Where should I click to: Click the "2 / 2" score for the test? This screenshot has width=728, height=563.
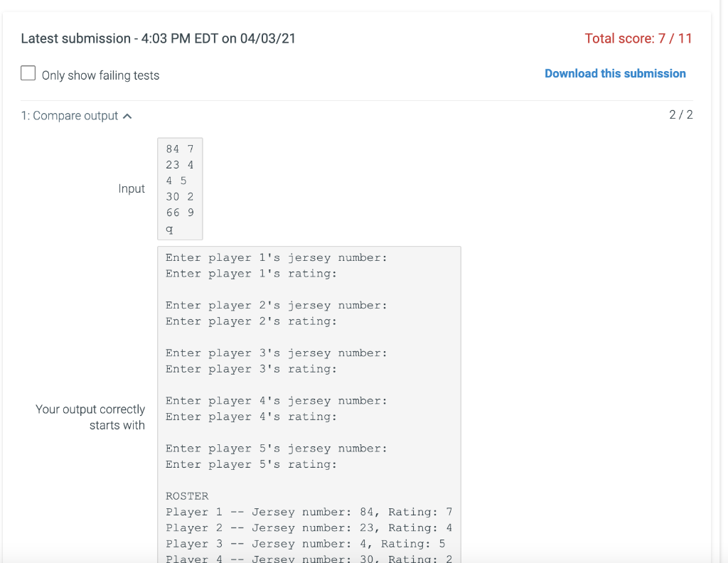tap(682, 114)
